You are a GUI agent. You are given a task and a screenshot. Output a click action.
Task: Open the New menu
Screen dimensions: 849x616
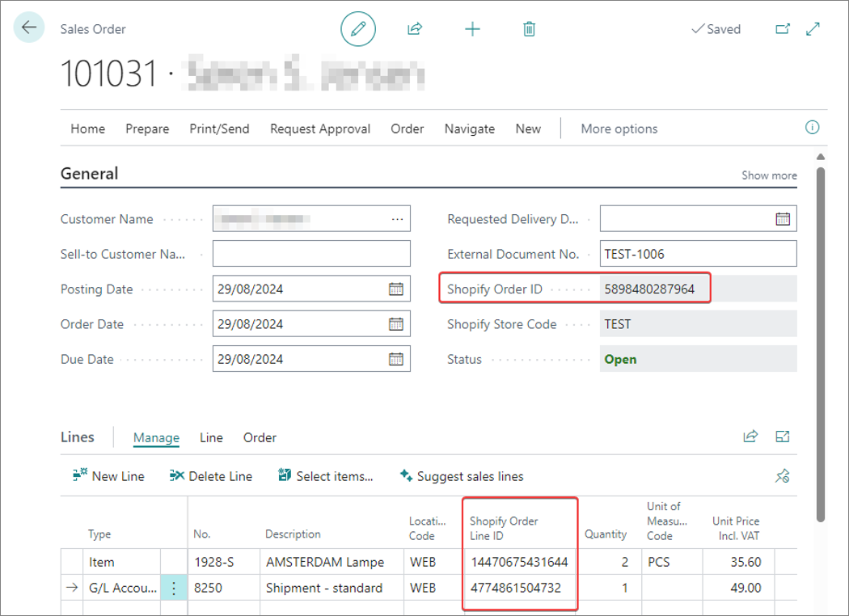click(x=528, y=129)
